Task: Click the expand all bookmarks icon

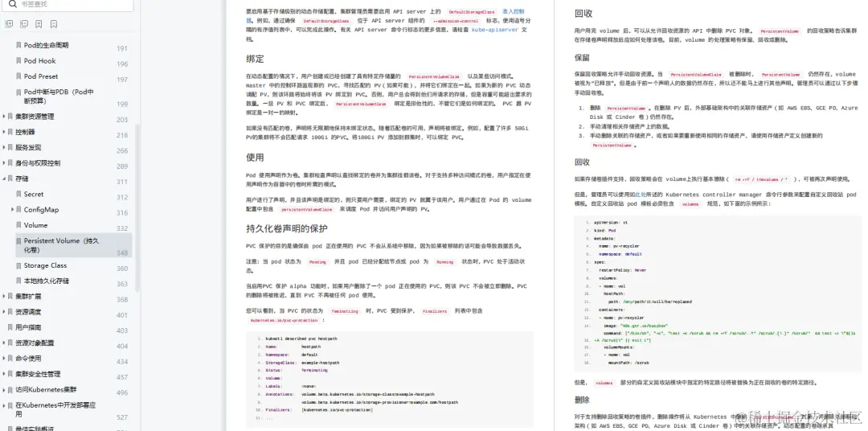Action: click(x=10, y=24)
